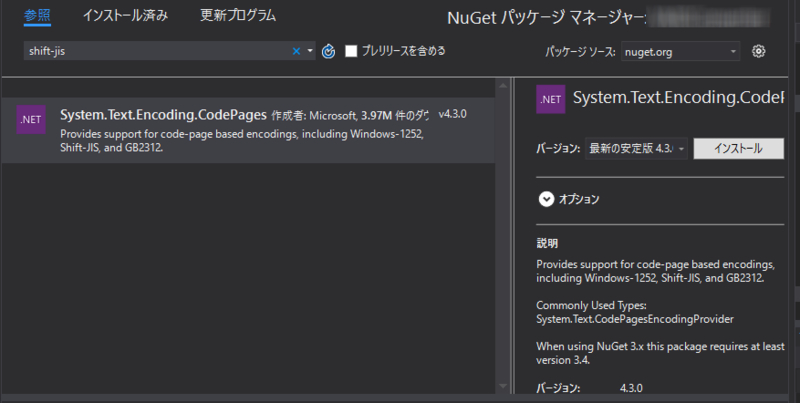Switch to the 更新プログラム tab
The image size is (800, 403).
238,16
